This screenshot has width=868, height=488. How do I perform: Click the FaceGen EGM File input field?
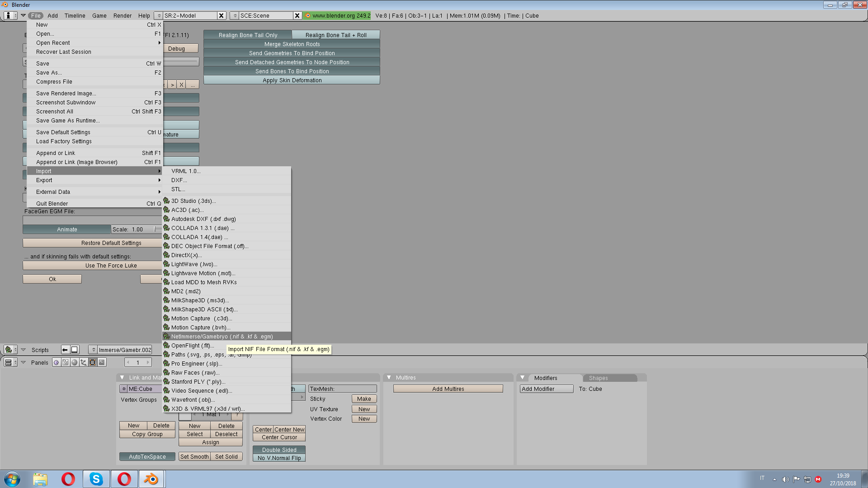pos(92,220)
